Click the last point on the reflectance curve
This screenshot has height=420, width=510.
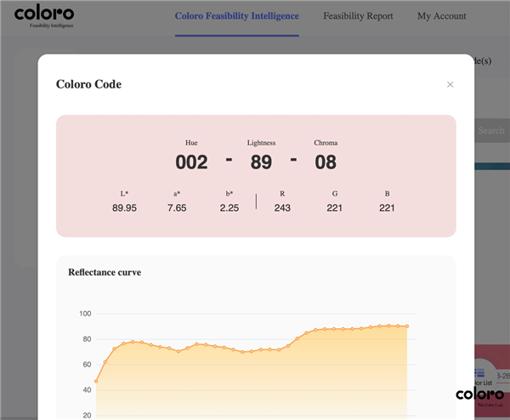point(407,326)
